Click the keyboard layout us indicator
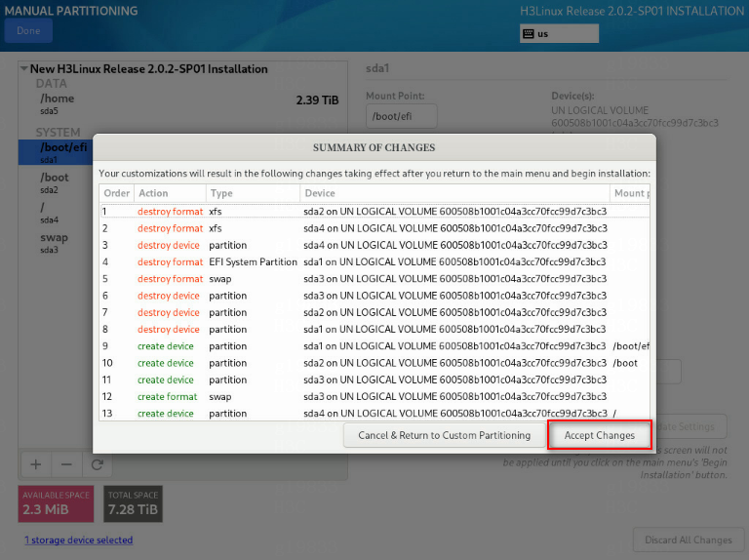The height and width of the screenshot is (560, 749). (559, 34)
